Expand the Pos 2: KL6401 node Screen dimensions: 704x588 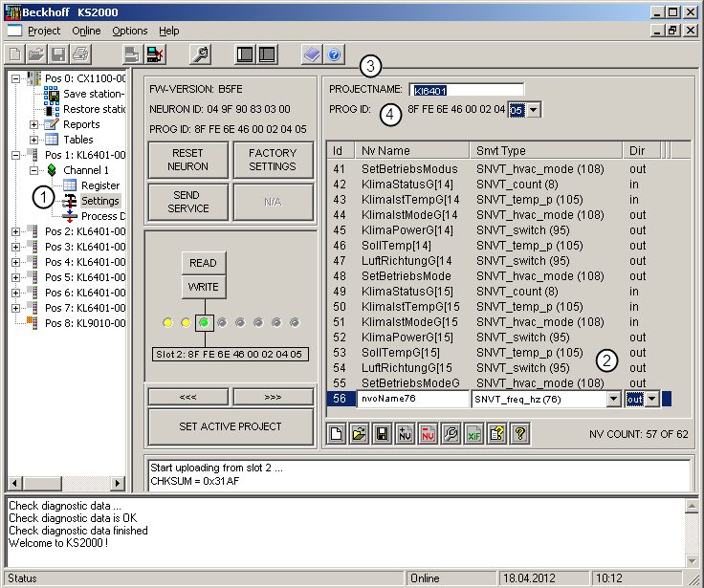pyautogui.click(x=15, y=231)
